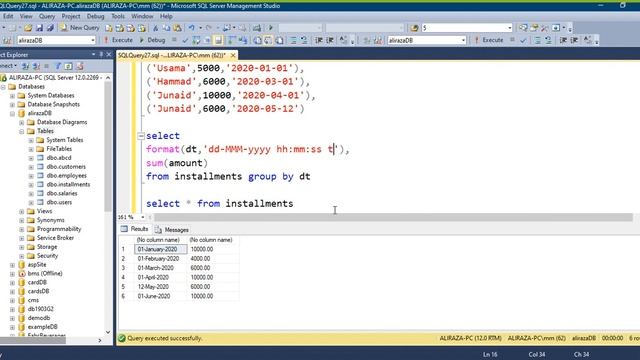Click the left Comment out lines icon
640x360 pixels.
pos(293,40)
